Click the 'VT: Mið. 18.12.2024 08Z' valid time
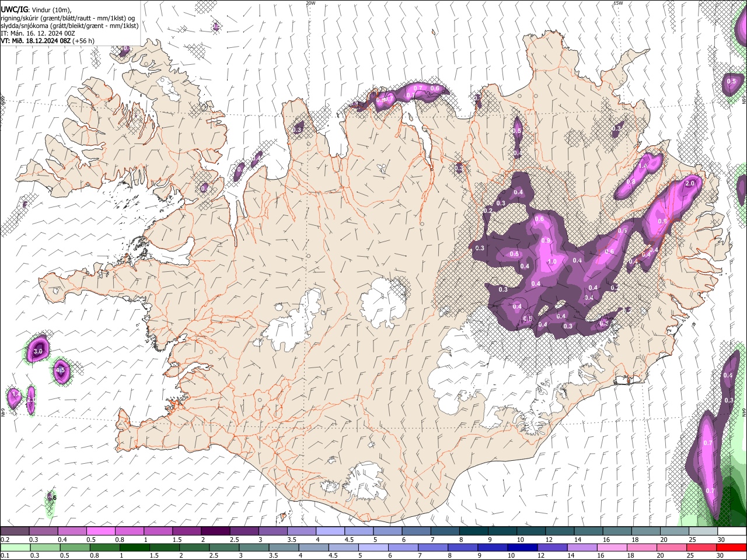This screenshot has width=747, height=560. coord(36,41)
